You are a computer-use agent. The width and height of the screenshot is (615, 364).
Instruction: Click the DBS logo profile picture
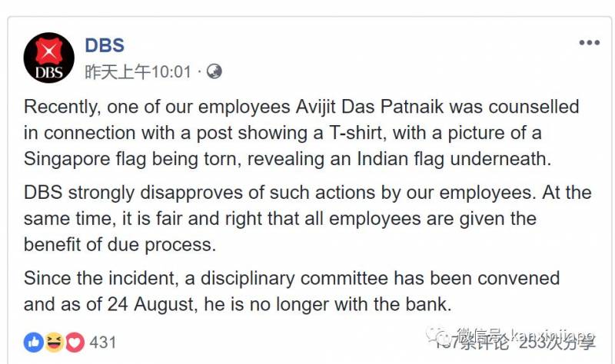(49, 58)
